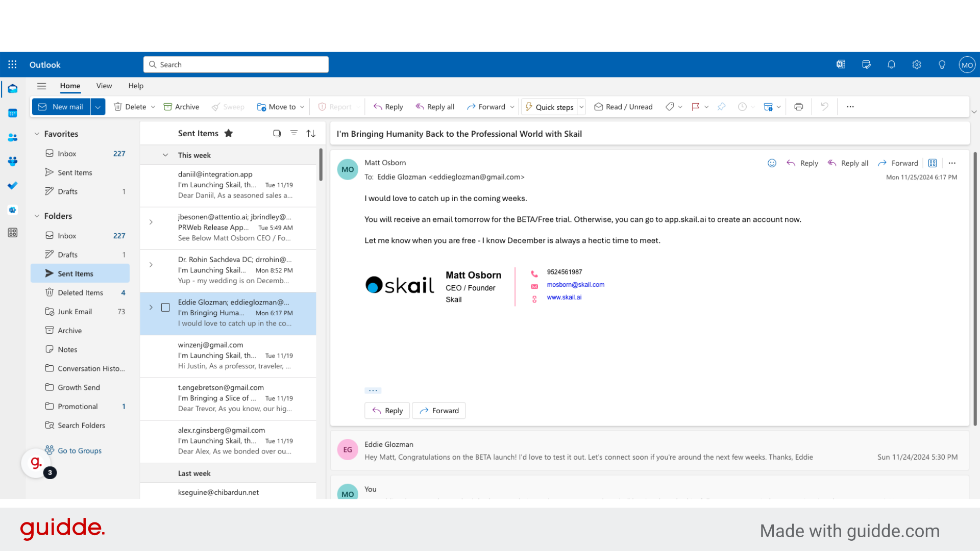Open the Groups app in the sidebar
The image size is (980, 551).
click(13, 161)
